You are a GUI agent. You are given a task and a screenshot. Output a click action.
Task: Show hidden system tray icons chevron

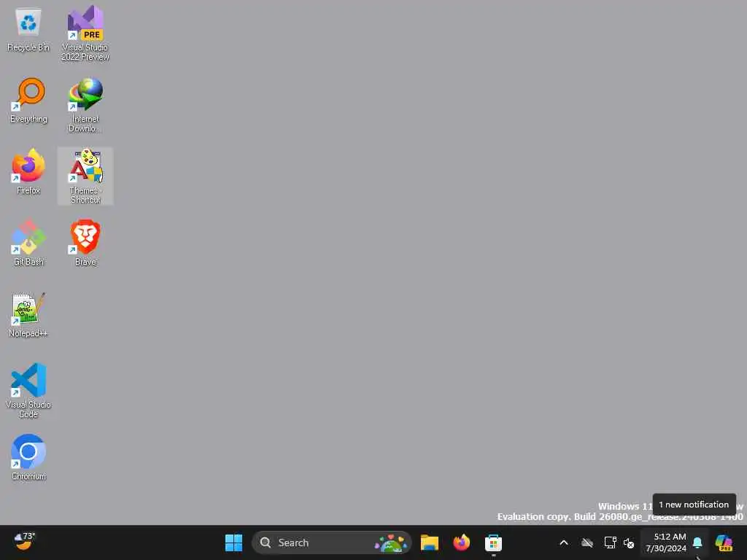pos(564,542)
